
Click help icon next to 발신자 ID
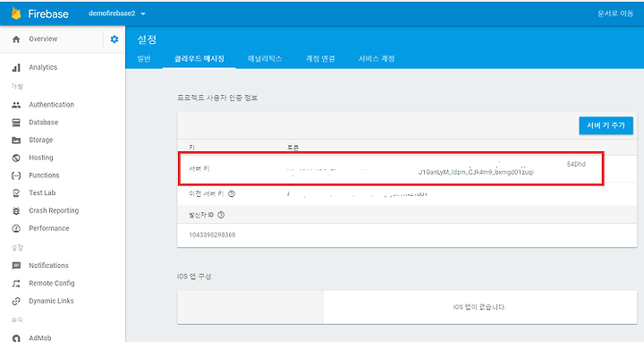(x=221, y=215)
